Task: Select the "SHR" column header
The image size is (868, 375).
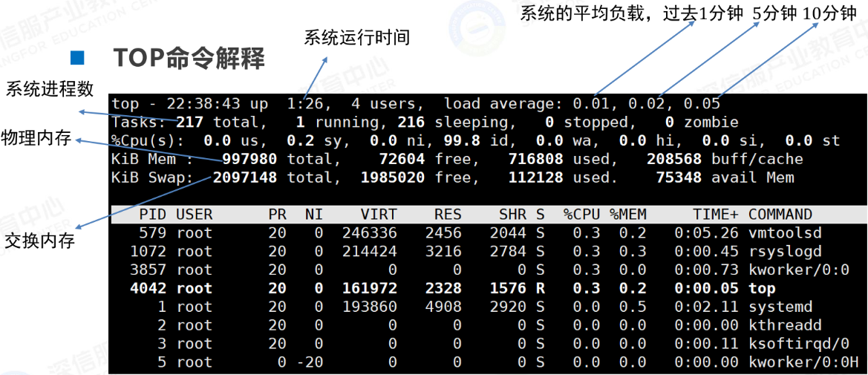Action: tap(513, 215)
